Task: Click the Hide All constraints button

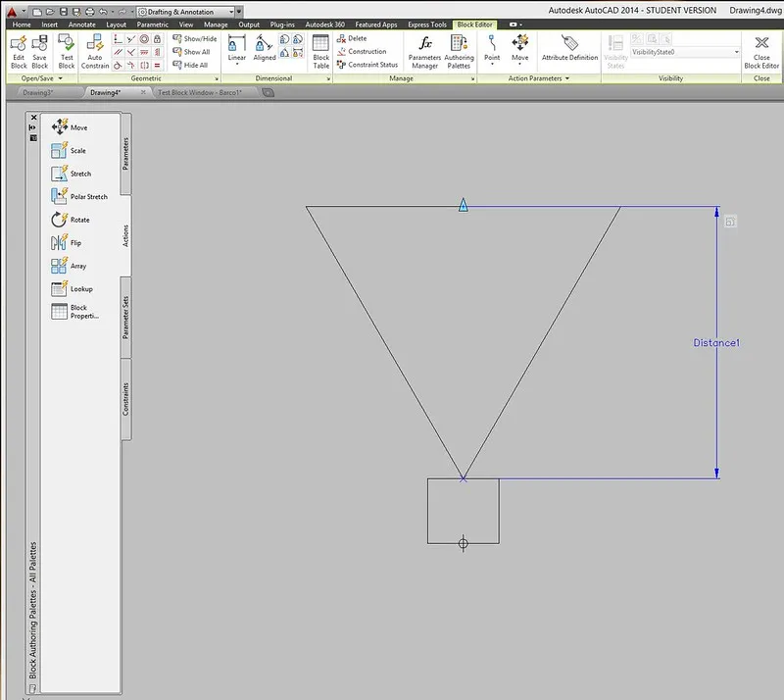Action: pyautogui.click(x=190, y=65)
